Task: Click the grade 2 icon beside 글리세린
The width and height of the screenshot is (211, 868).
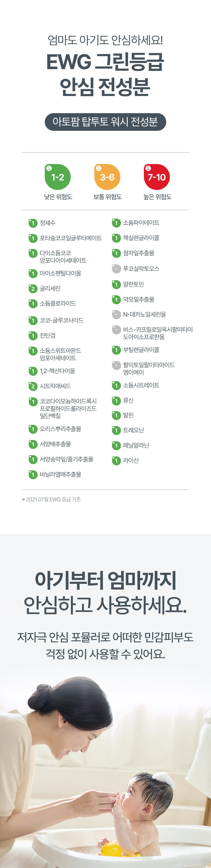Action: (x=33, y=289)
